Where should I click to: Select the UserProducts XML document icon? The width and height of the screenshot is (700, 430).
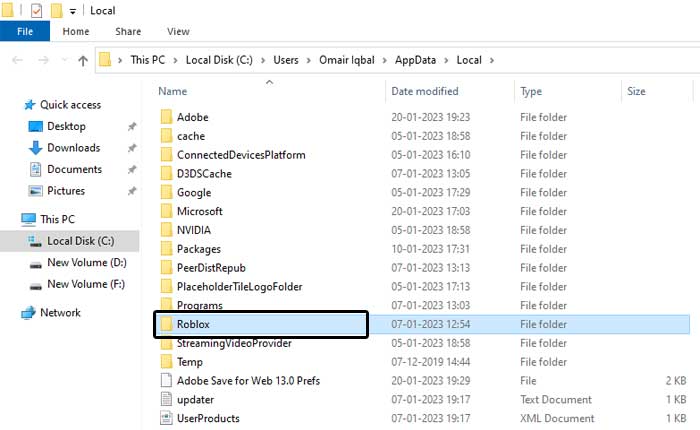[x=166, y=418]
